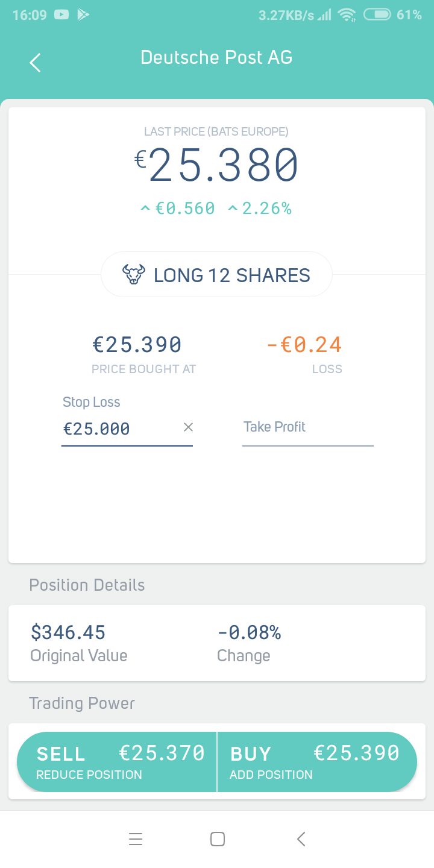This screenshot has width=434, height=868.
Task: Tap SELL to reduce position
Action: (x=118, y=762)
